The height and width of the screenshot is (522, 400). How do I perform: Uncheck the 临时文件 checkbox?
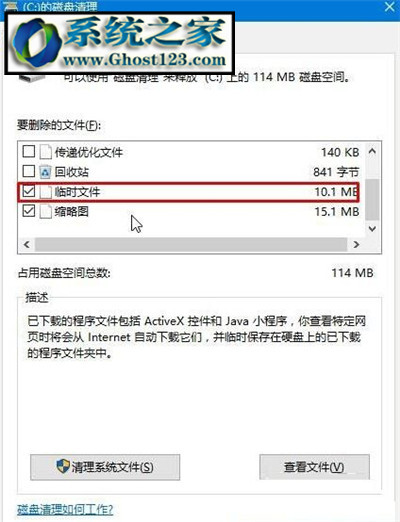pyautogui.click(x=29, y=191)
